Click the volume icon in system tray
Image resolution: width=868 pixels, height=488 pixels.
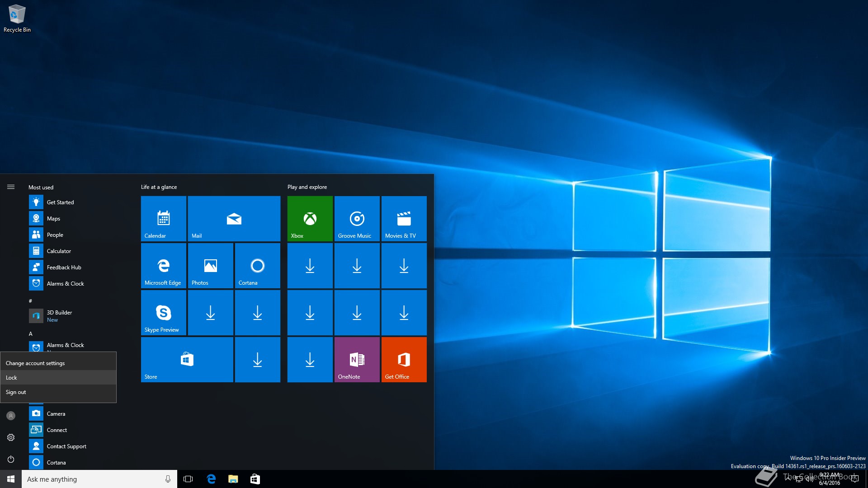[x=809, y=479]
